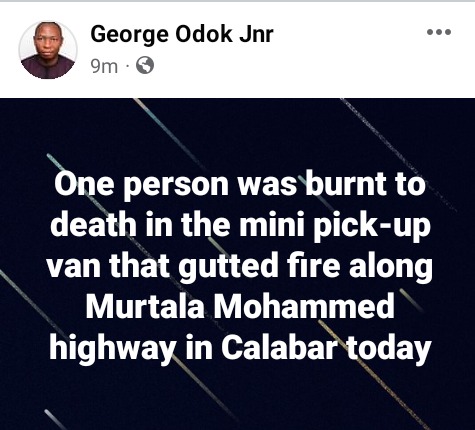Tap the "Murtala Mohammed" text line
Image resolution: width=475 pixels, height=430 pixels.
pos(240,307)
